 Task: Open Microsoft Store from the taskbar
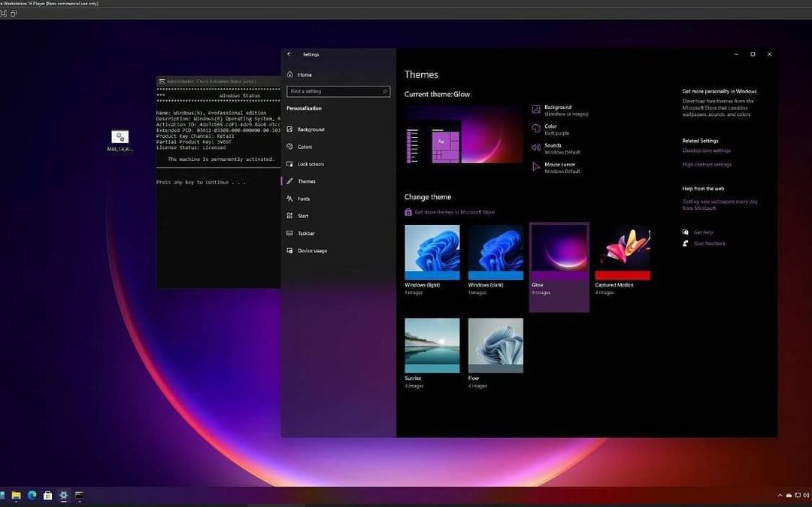pyautogui.click(x=47, y=496)
